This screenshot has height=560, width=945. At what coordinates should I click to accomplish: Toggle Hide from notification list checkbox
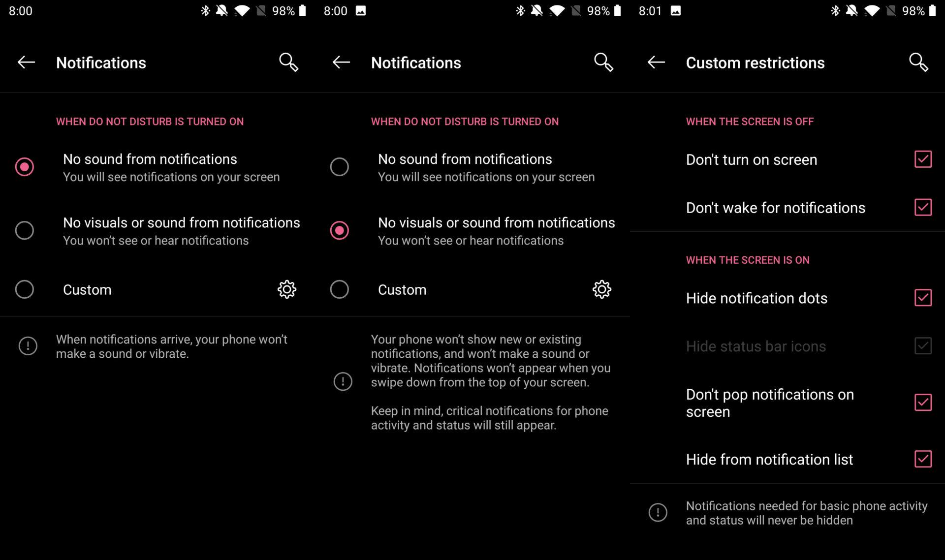tap(924, 459)
